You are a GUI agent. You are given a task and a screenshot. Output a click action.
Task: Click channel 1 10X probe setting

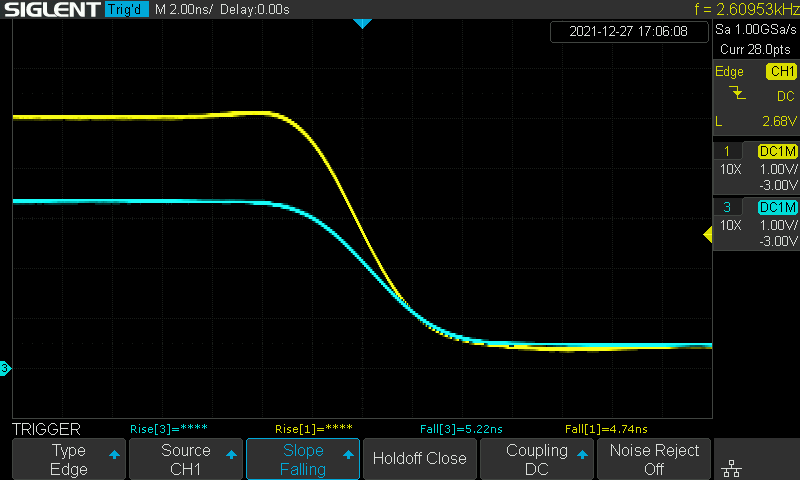[x=731, y=169]
